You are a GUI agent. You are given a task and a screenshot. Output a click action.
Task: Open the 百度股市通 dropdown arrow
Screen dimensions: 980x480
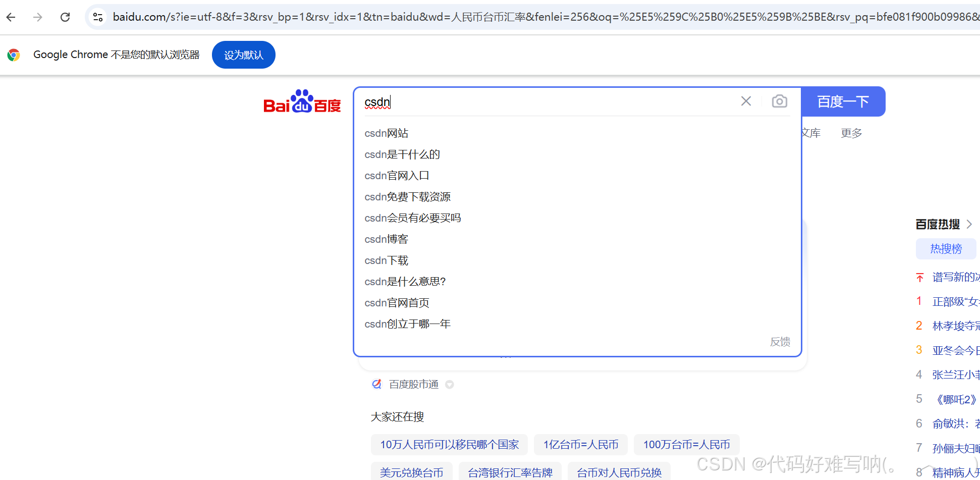coord(450,384)
